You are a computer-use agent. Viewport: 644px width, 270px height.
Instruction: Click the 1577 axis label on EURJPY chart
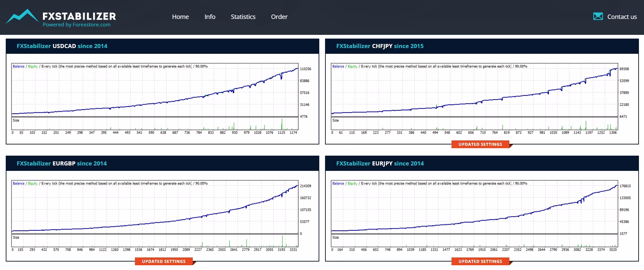tap(623, 234)
